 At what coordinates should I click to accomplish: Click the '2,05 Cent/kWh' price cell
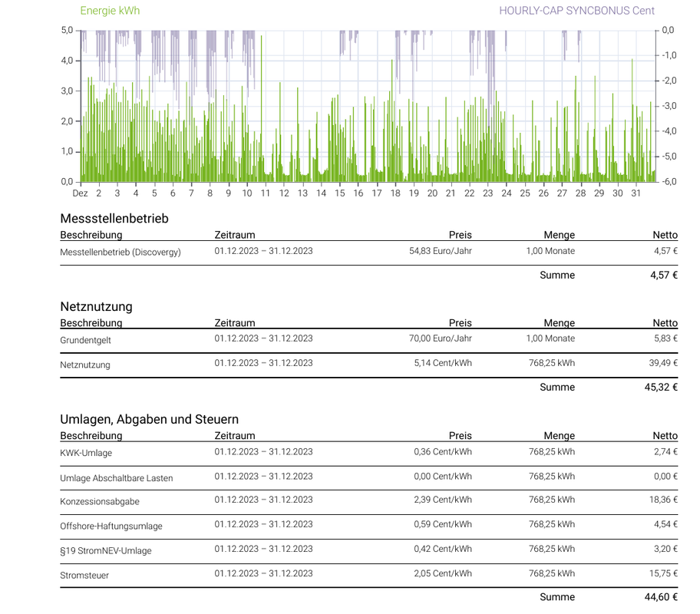(x=443, y=573)
